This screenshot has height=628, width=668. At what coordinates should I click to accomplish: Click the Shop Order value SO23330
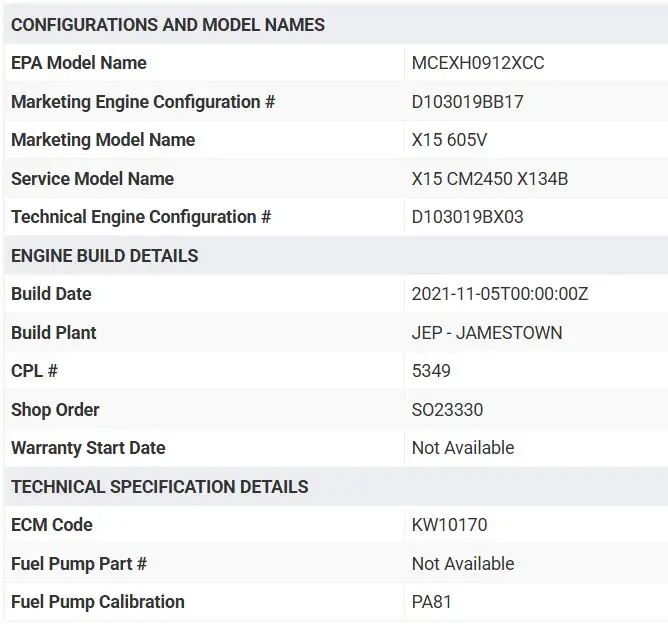(x=447, y=410)
